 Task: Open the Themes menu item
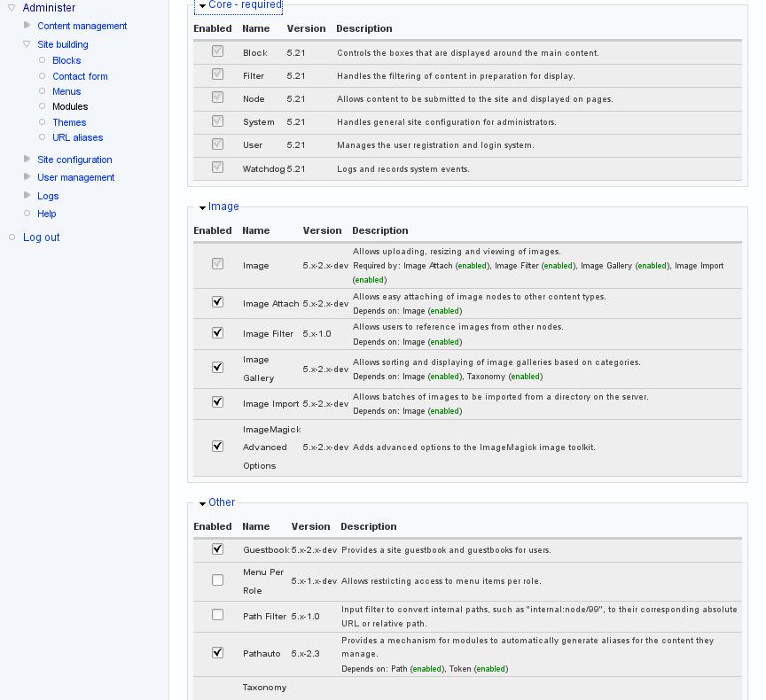pos(69,122)
